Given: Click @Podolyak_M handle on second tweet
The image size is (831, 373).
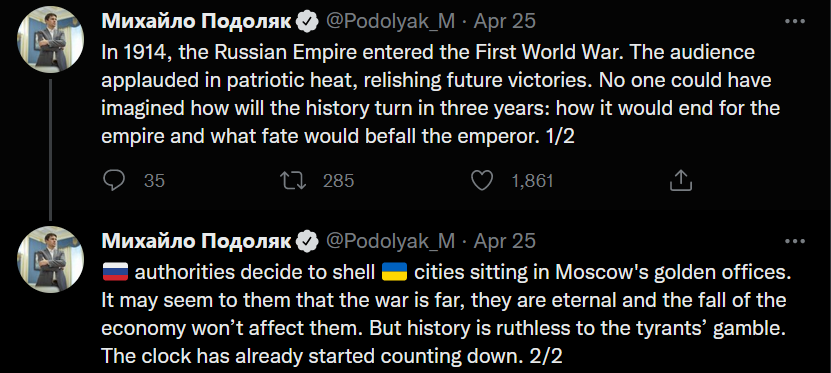Looking at the screenshot, I should pyautogui.click(x=390, y=242).
